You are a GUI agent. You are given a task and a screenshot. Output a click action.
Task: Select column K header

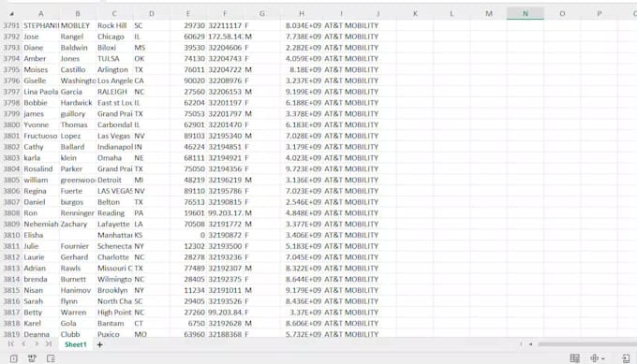[415, 13]
